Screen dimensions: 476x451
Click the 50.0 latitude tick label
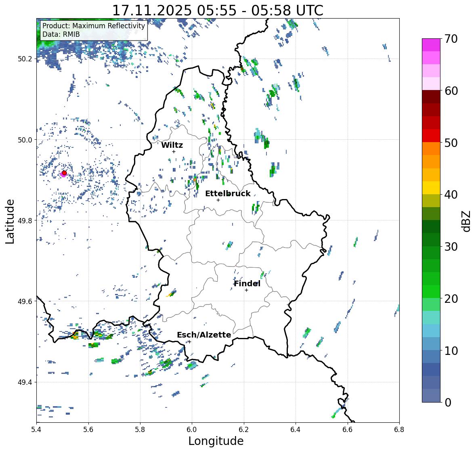(x=25, y=140)
